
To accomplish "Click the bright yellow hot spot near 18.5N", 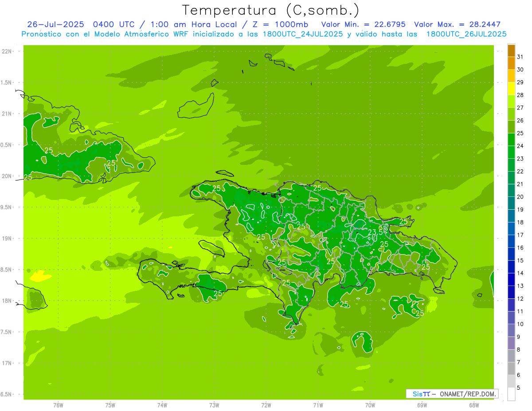I will coord(39,276).
